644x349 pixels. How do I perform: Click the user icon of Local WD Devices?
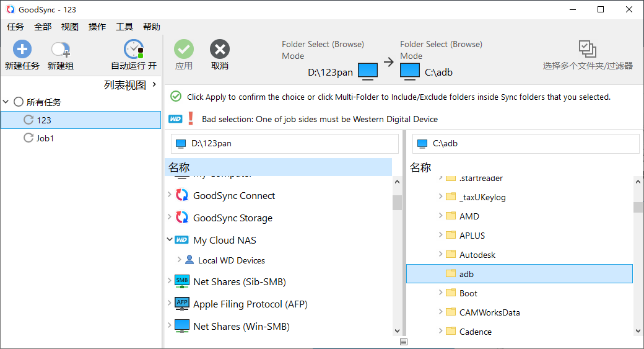[189, 260]
